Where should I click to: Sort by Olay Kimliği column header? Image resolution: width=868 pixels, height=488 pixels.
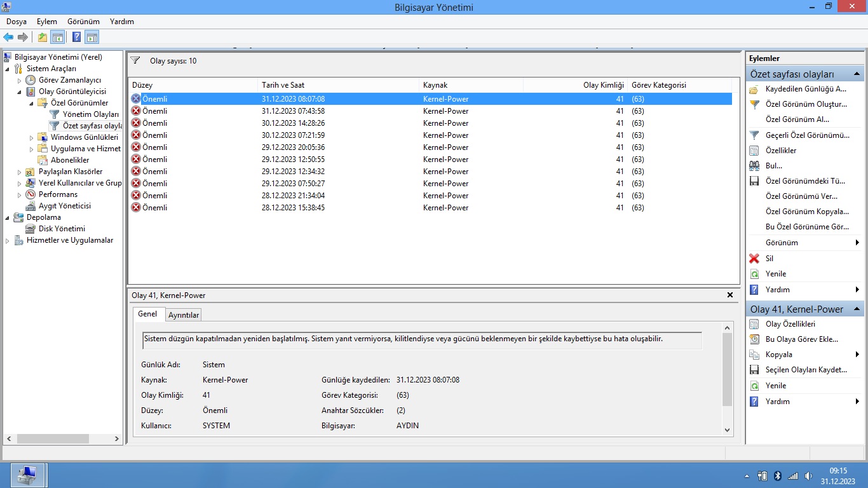tap(575, 85)
